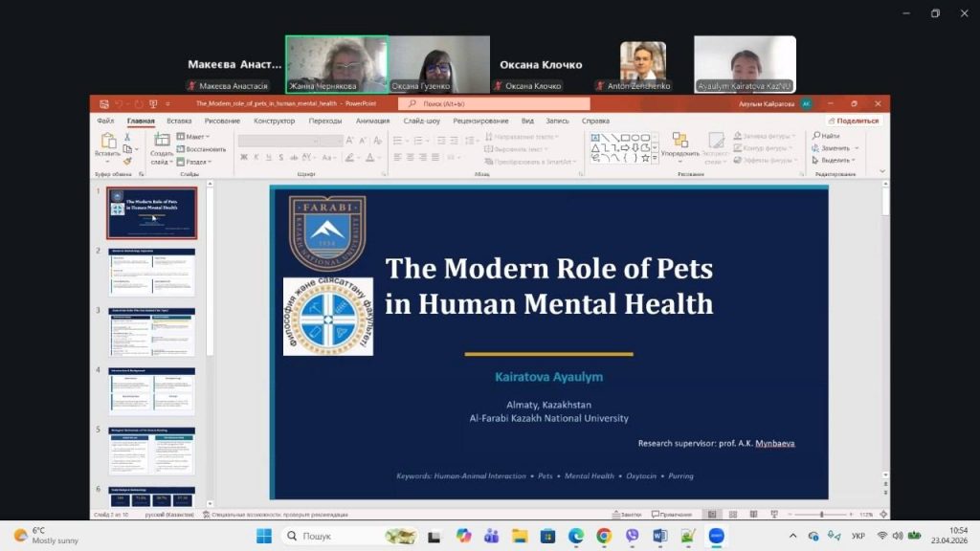This screenshot has height=551, width=980.
Task: Click the Paste (Вставить) clipboard icon
Action: click(107, 143)
